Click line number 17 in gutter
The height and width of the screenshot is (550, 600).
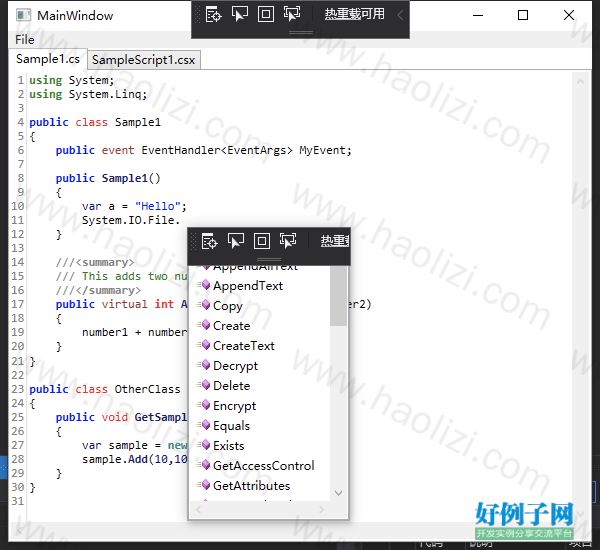18,304
